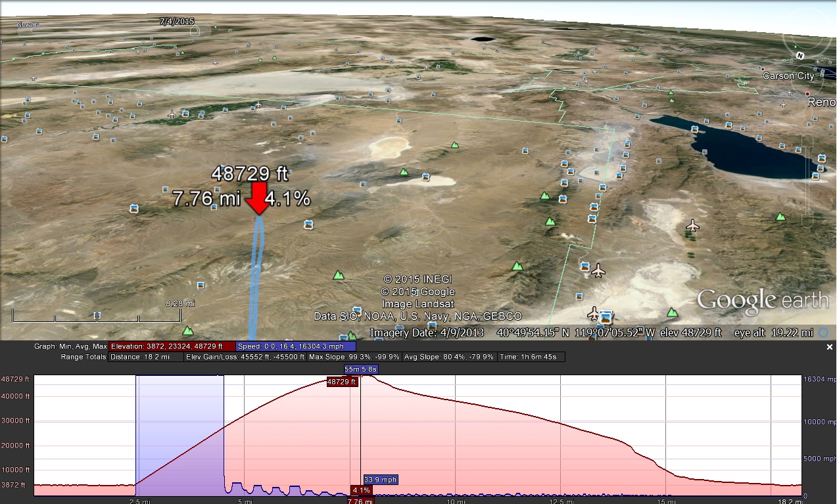Viewport: 837px width, 504px height.
Task: Click the mountain icon at far right edge
Action: click(780, 216)
